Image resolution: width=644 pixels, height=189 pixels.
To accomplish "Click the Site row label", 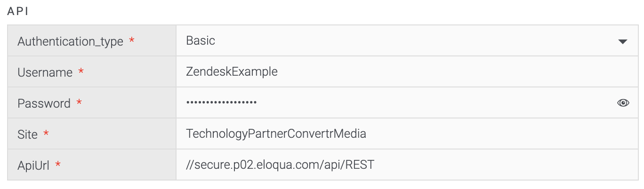I will pyautogui.click(x=27, y=134).
